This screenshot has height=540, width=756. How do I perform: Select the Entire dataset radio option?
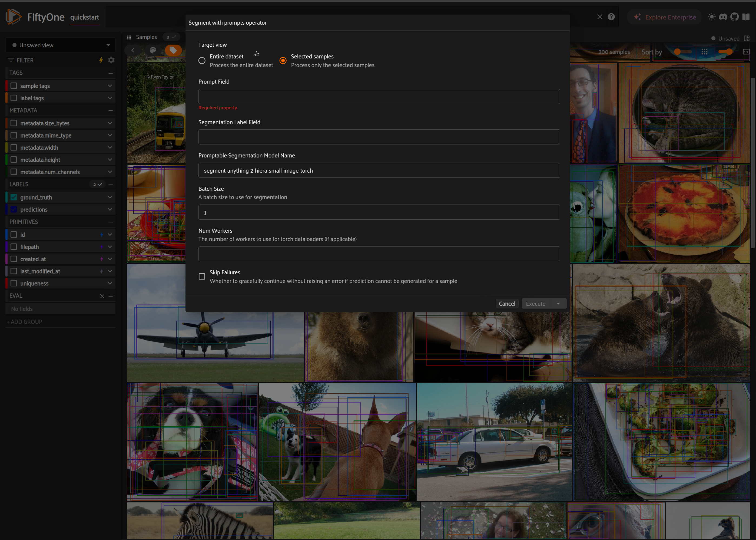202,61
